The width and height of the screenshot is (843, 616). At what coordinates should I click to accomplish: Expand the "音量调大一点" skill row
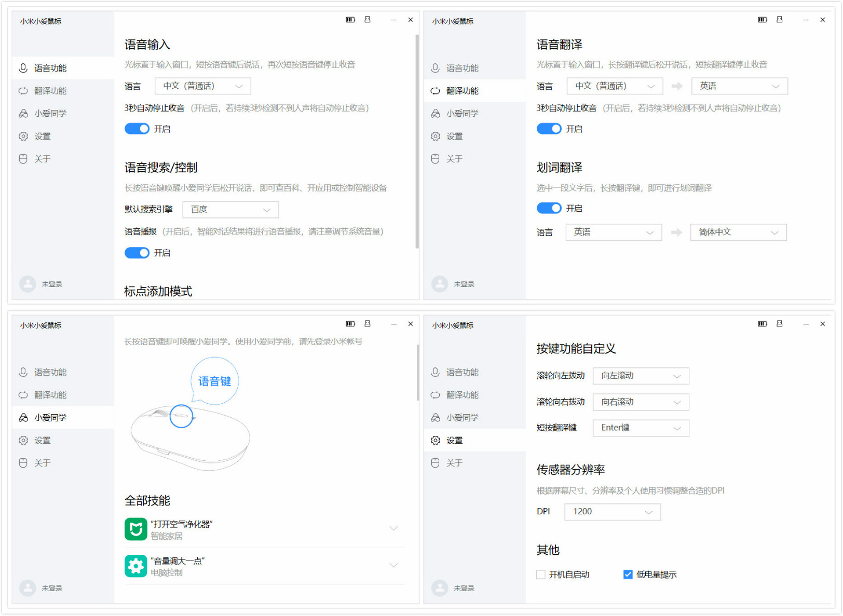coord(394,565)
